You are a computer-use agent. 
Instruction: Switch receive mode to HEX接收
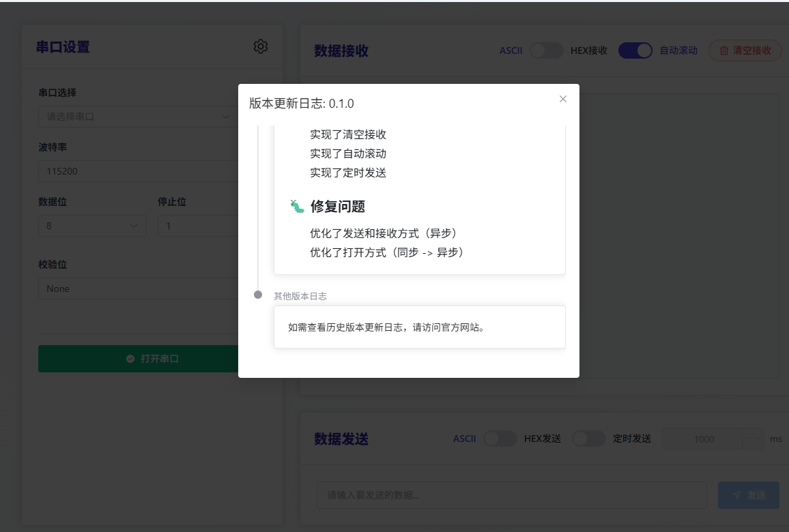coord(546,50)
